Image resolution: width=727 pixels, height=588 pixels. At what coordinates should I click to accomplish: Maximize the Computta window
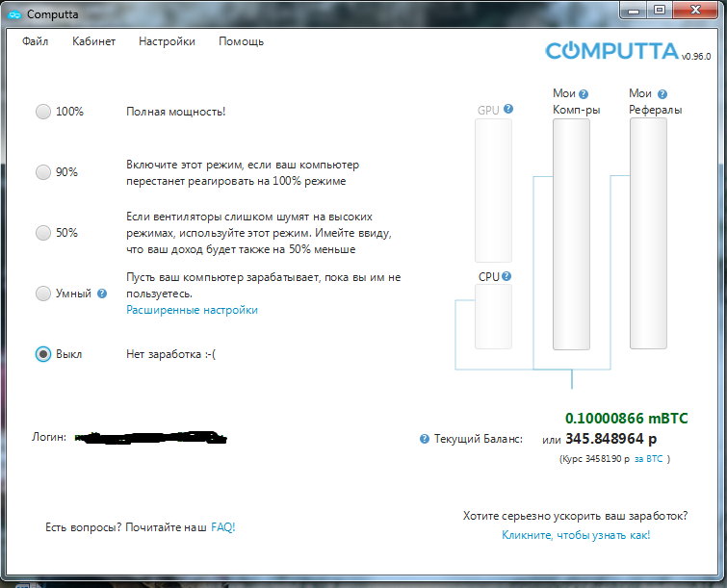tap(660, 11)
